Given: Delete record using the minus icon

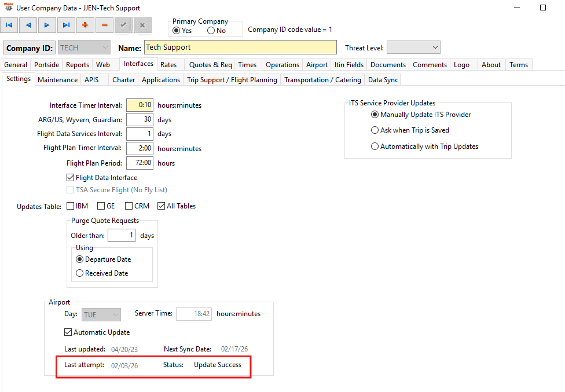Looking at the screenshot, I should point(104,25).
